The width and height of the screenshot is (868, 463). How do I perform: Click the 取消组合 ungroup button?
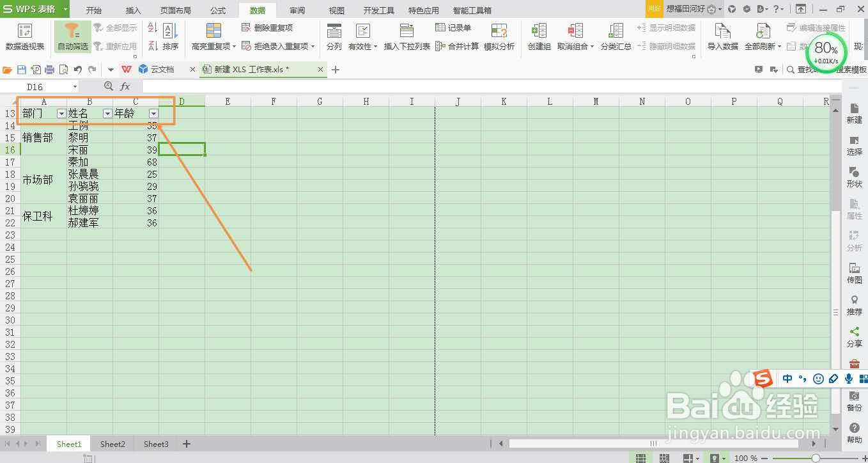(575, 37)
